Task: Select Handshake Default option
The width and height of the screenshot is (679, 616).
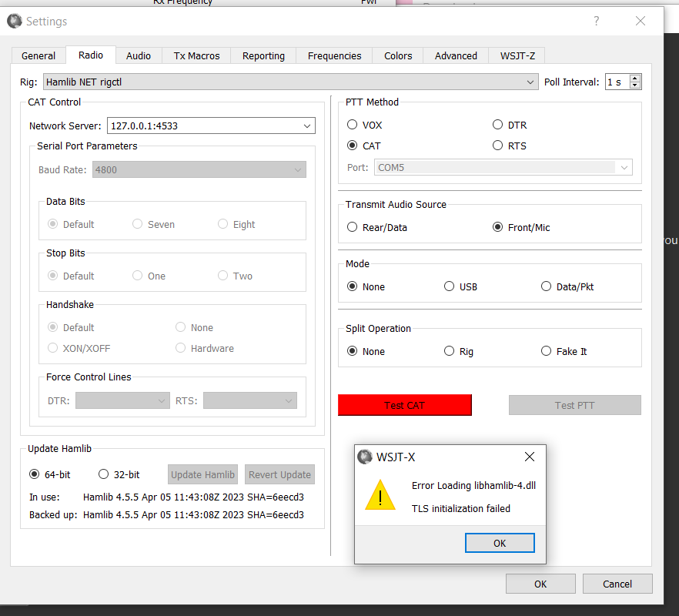Action: click(x=71, y=327)
